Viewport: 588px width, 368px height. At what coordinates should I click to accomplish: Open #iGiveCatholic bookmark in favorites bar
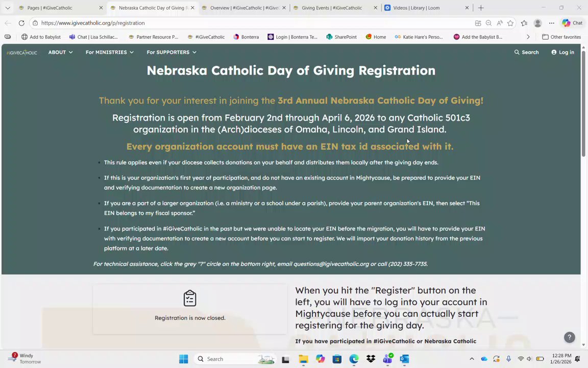coord(206,37)
